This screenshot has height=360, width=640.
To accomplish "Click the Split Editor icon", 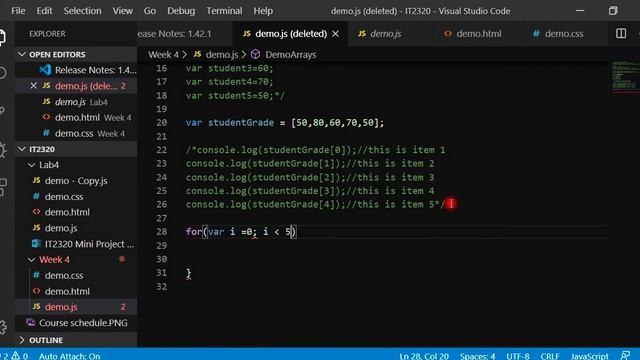I will click(x=621, y=33).
